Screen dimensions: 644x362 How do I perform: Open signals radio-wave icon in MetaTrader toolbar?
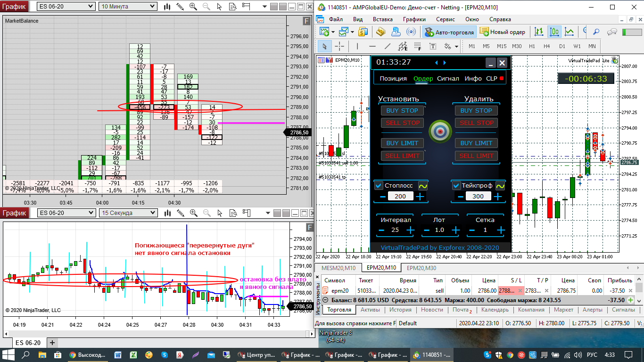(411, 32)
